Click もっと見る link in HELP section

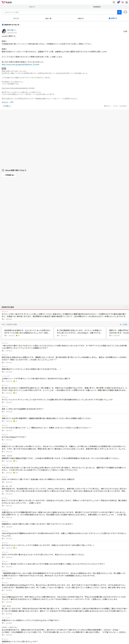click(124, 324)
